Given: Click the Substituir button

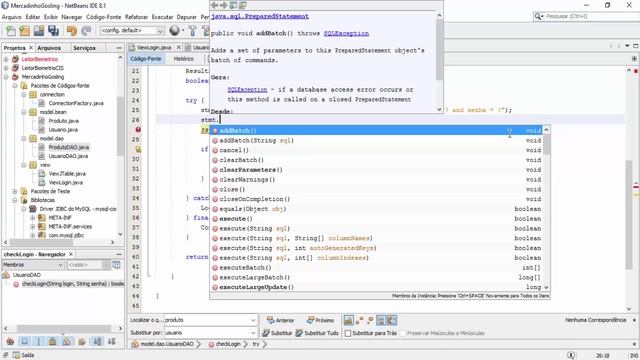Looking at the screenshot, I should coord(277,333).
